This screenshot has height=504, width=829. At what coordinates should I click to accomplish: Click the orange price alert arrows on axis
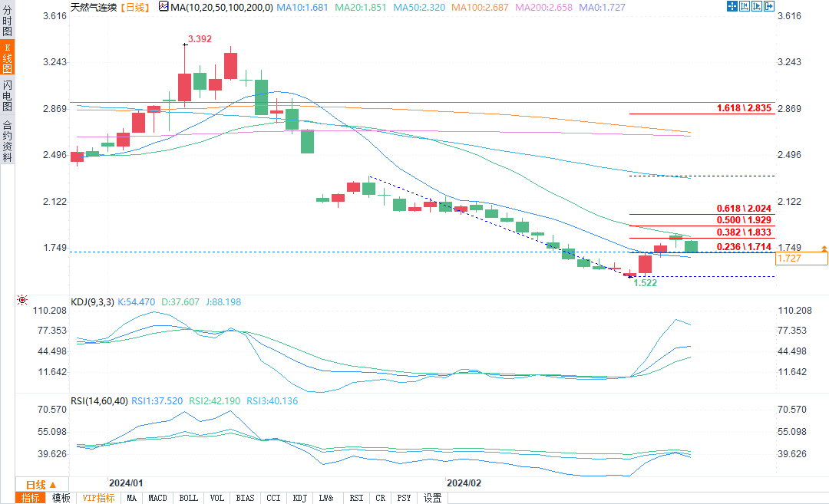click(824, 249)
